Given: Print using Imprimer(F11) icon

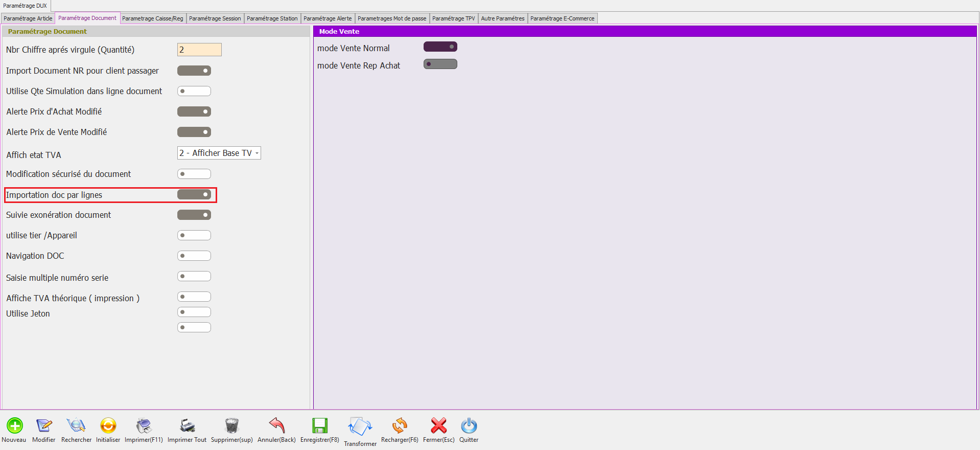Looking at the screenshot, I should click(144, 425).
